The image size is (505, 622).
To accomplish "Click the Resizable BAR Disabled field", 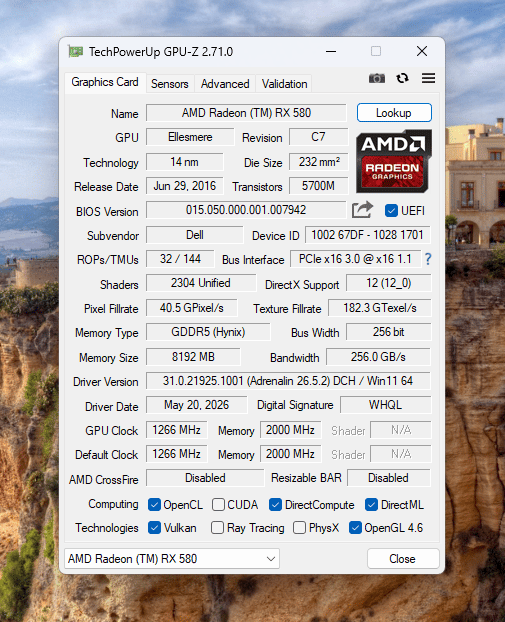I will pyautogui.click(x=388, y=478).
